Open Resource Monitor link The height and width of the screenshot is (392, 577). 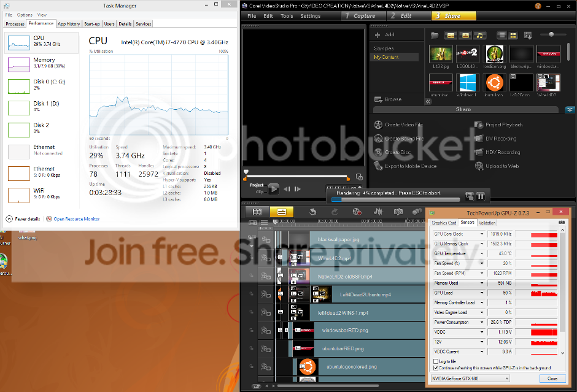(76, 219)
